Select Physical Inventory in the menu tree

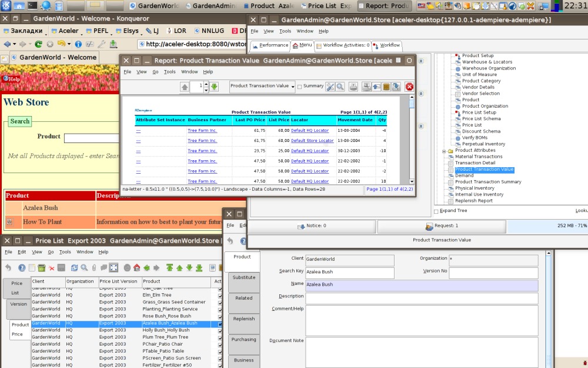tap(475, 188)
